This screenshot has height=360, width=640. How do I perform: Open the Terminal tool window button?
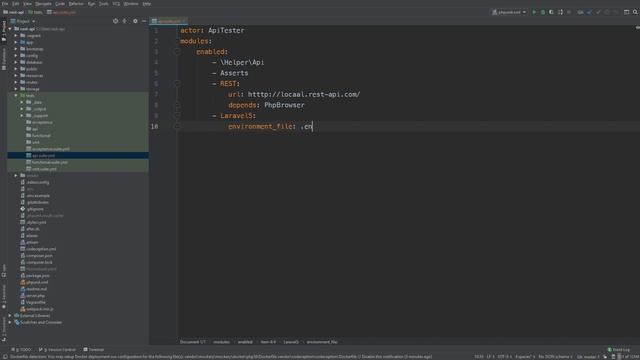click(93, 349)
